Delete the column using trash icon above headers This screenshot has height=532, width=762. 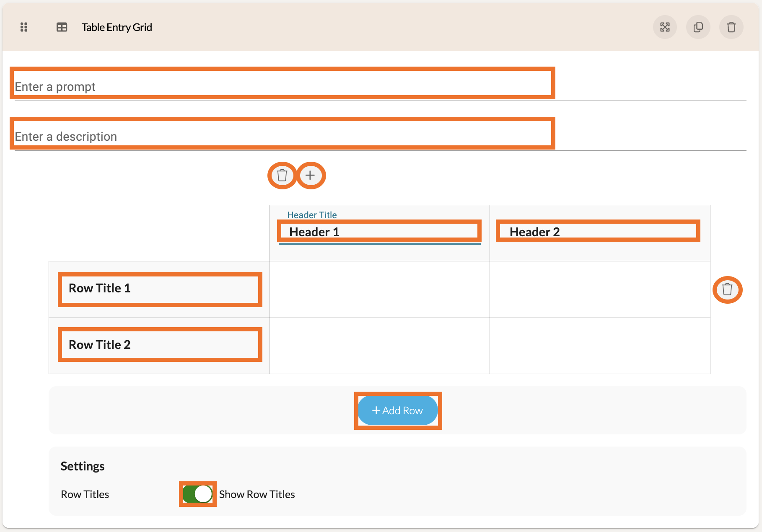coord(282,175)
